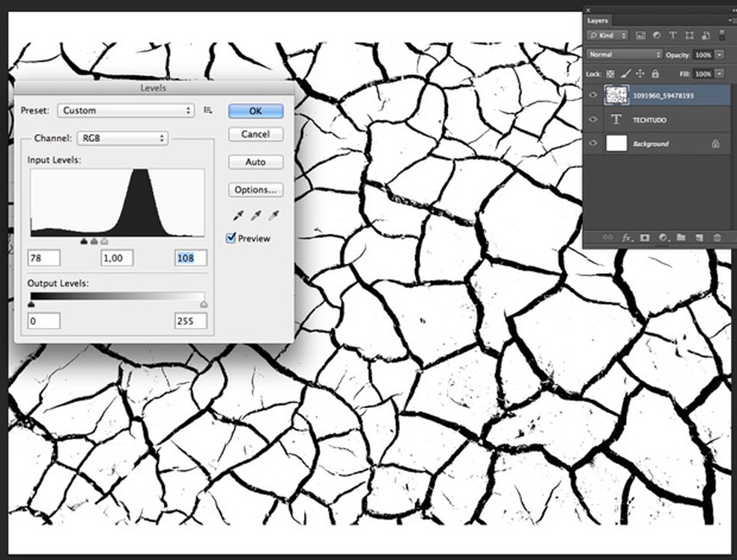
Task: Open the Preset dropdown showing Custom
Action: click(x=125, y=110)
